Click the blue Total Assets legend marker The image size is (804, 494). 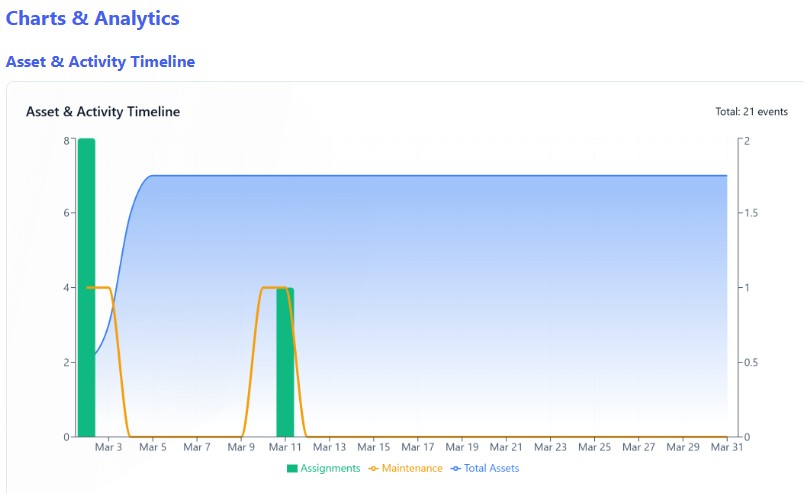click(456, 468)
